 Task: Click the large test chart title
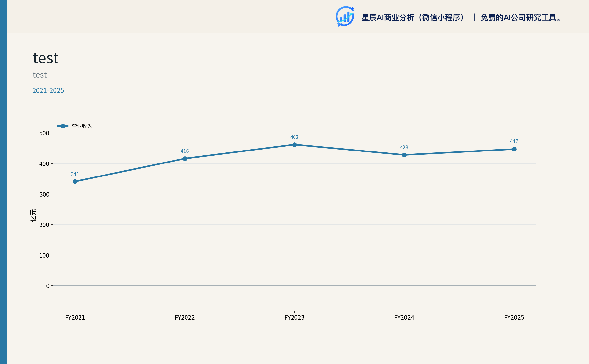tap(46, 58)
